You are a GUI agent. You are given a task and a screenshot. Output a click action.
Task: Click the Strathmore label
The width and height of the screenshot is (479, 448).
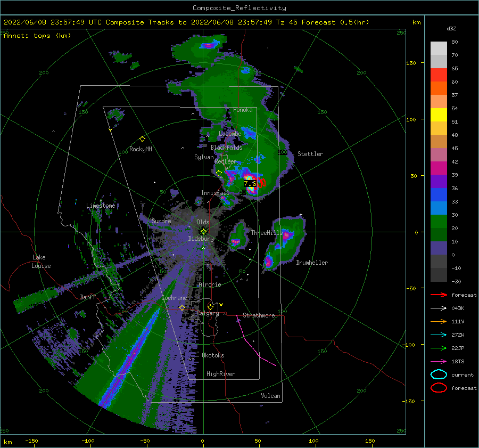(259, 315)
